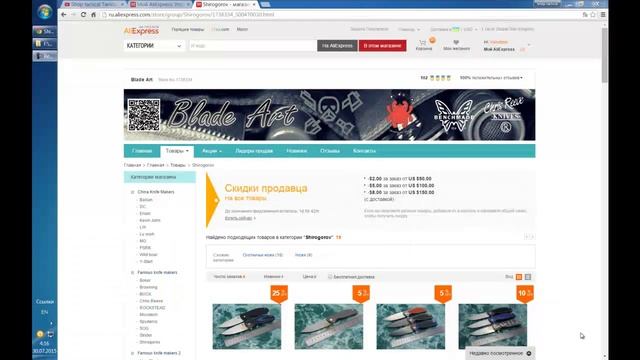Select the Spyderco sidebar category
This screenshot has height=360, width=640.
148,322
